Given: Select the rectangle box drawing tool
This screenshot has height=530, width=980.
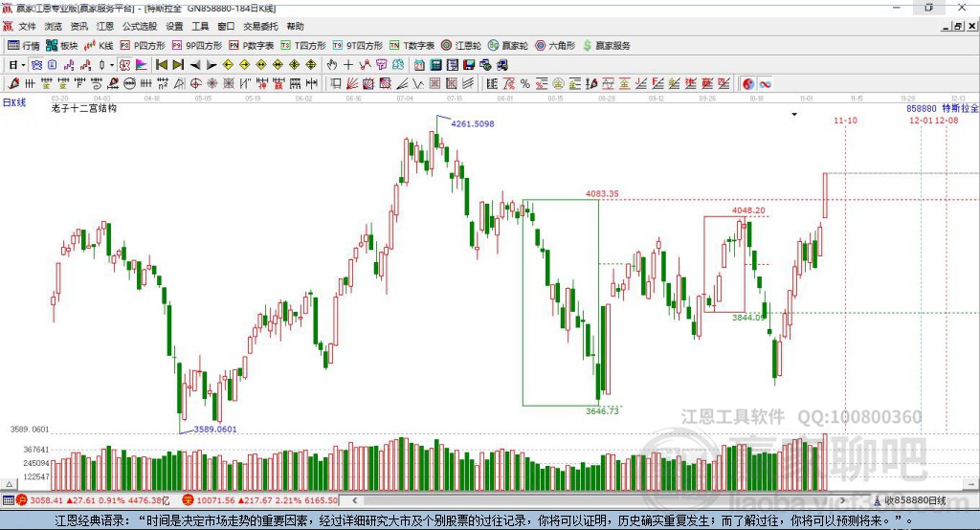Looking at the screenshot, I should click(x=336, y=83).
